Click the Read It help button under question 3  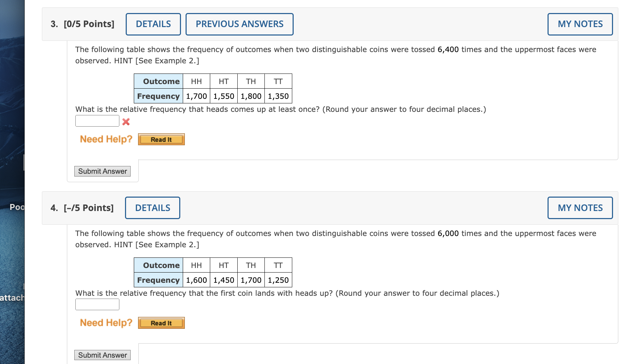click(x=161, y=139)
